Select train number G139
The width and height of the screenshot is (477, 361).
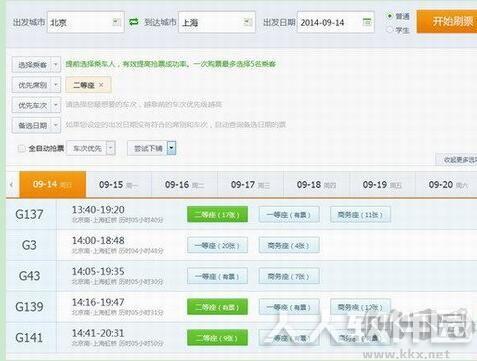point(29,307)
